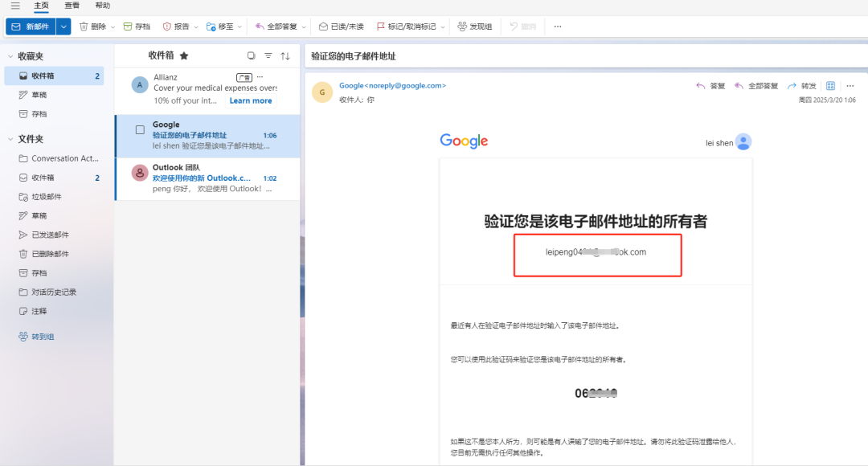Click the select-mode icon in message list header
This screenshot has height=466, width=868.
click(x=252, y=55)
